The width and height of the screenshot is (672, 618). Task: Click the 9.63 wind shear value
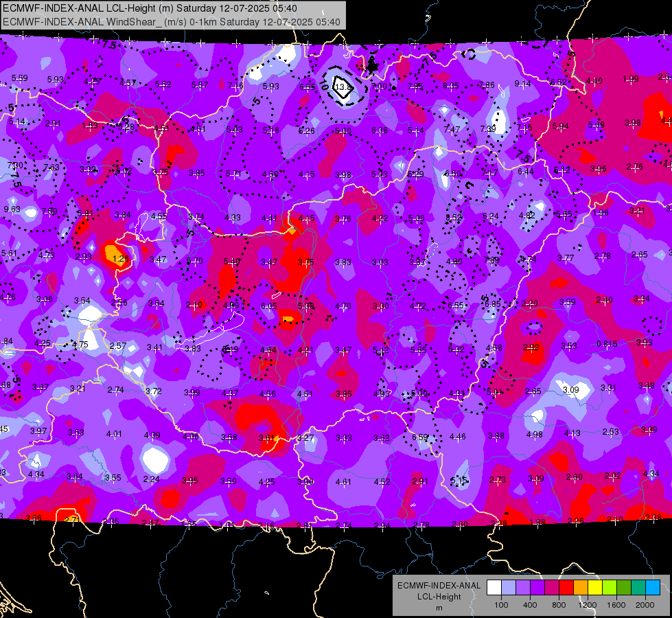[12, 209]
